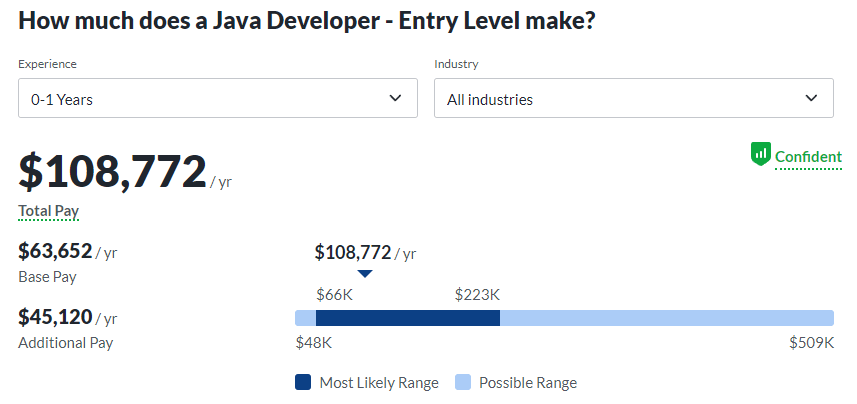Viewport: 857px width, 404px height.
Task: Click the Confident label link
Action: click(808, 157)
